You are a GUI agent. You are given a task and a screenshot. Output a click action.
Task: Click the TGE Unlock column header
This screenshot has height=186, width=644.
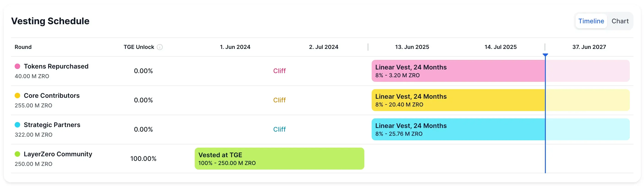[138, 47]
